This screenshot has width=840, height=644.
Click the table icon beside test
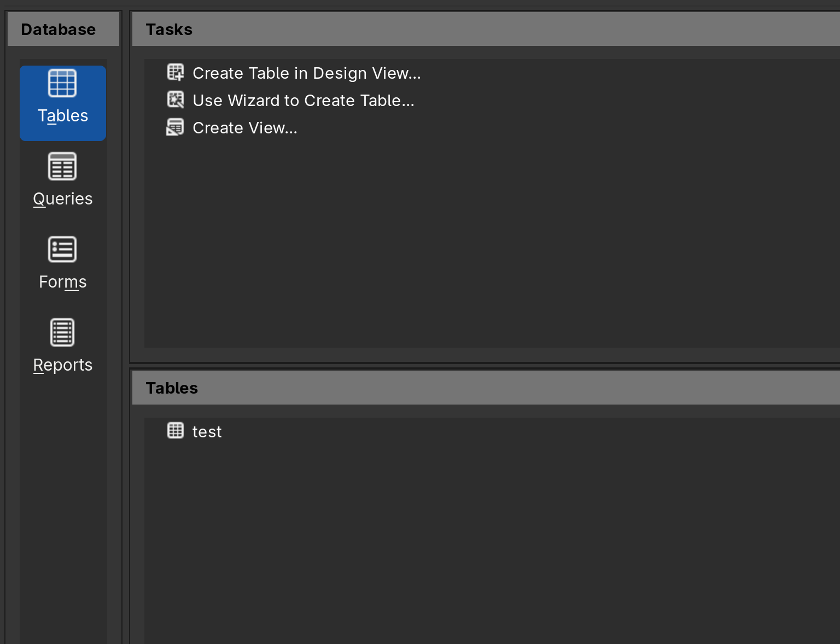(176, 431)
